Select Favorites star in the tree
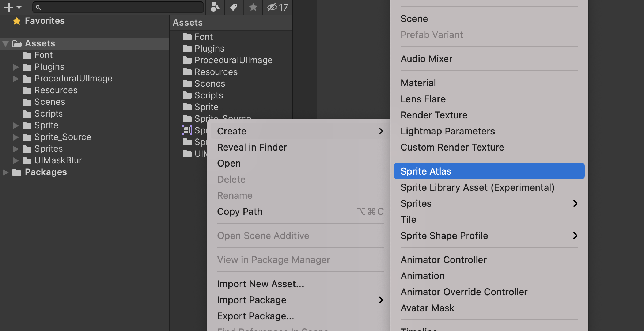The image size is (644, 331). pos(17,21)
